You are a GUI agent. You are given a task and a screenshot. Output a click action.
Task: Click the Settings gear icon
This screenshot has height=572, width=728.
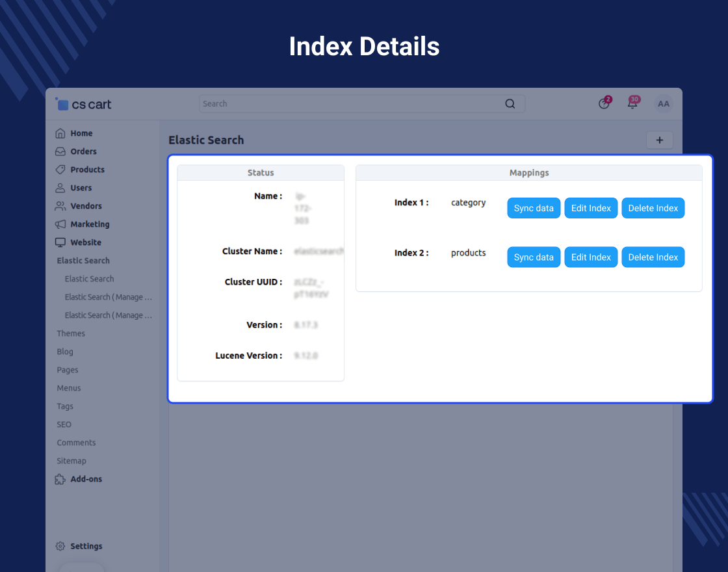pyautogui.click(x=60, y=546)
